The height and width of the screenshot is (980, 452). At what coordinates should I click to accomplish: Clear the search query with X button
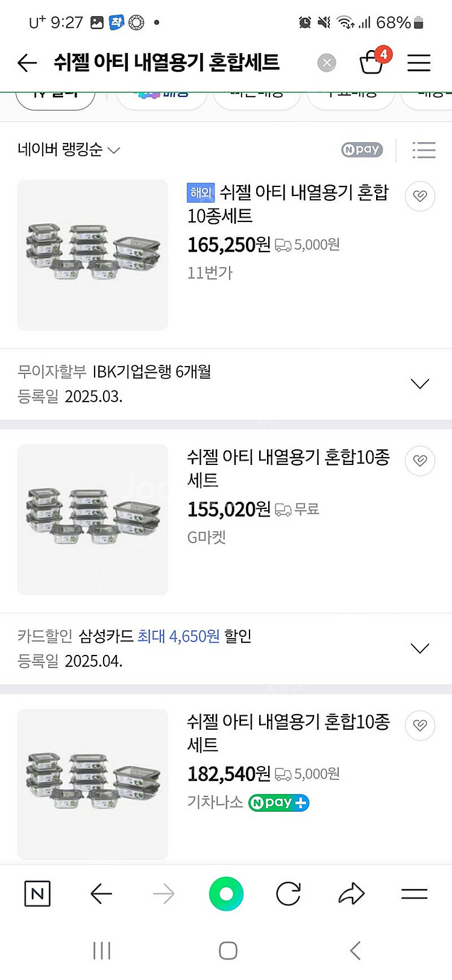click(327, 63)
